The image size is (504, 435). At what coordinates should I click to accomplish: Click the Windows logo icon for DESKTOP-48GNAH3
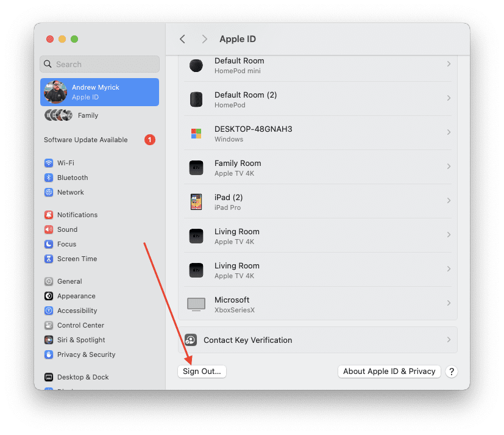tap(196, 134)
